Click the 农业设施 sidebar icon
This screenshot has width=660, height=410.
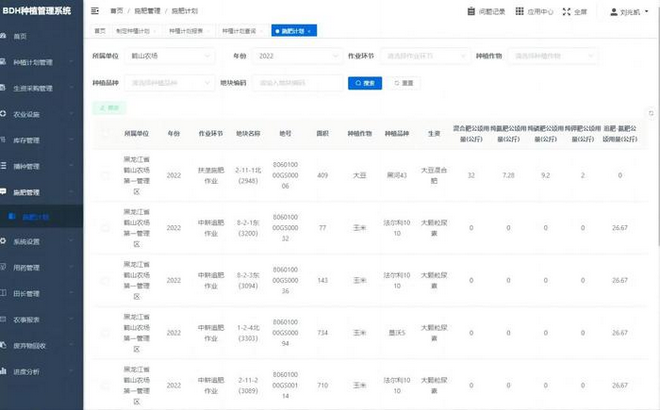[x=7, y=114]
